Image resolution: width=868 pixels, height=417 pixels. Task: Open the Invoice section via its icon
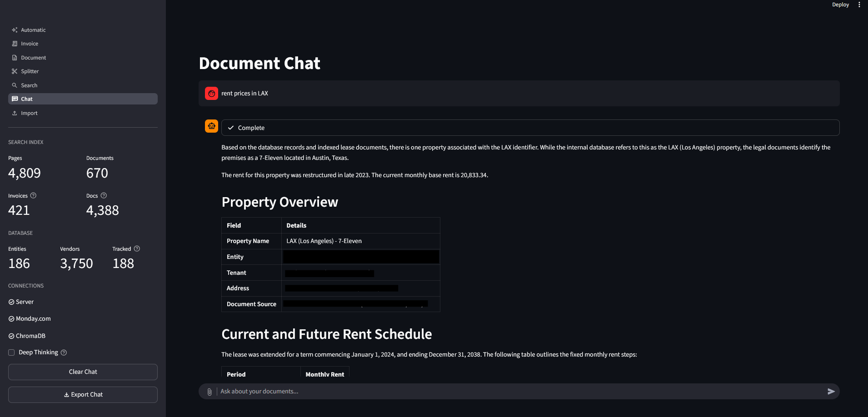[x=15, y=43]
